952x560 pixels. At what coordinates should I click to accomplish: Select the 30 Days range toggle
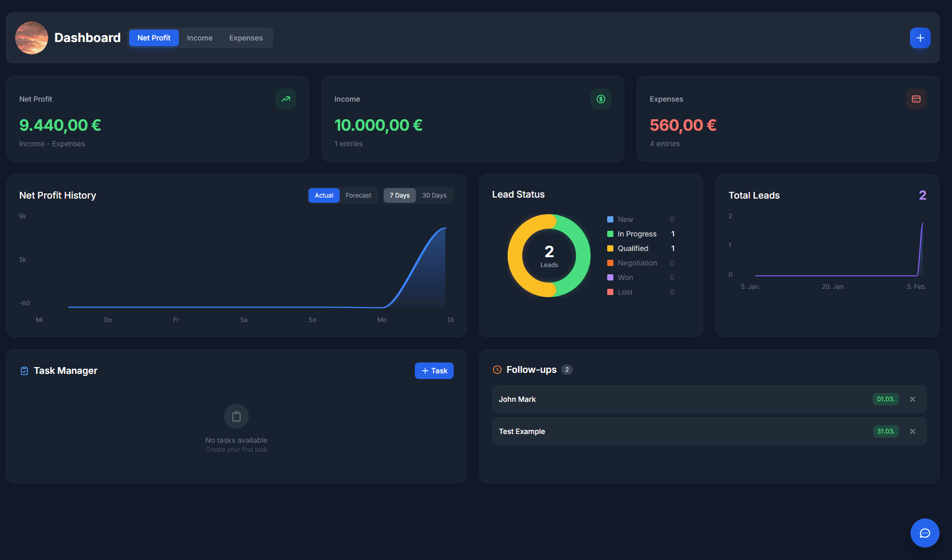(435, 195)
